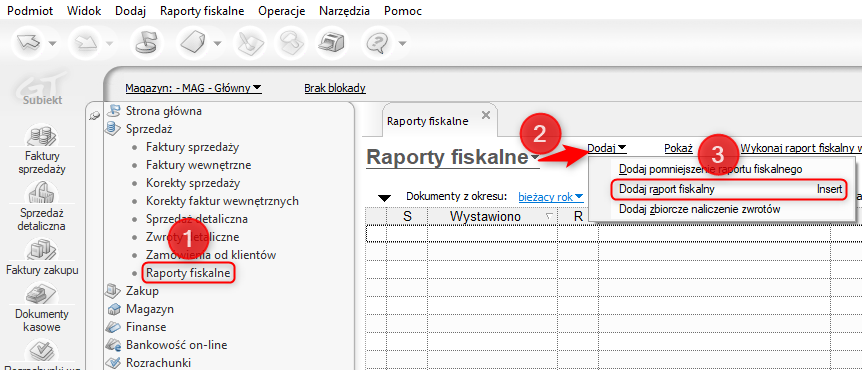This screenshot has height=370, width=862.
Task: Open the Dodaj menu in the menu bar
Action: pyautogui.click(x=130, y=11)
